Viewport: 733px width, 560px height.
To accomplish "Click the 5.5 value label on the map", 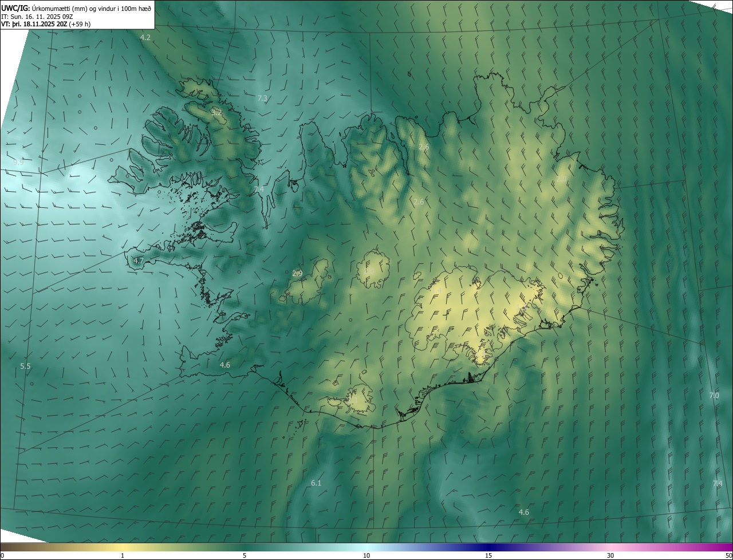I will point(25,366).
